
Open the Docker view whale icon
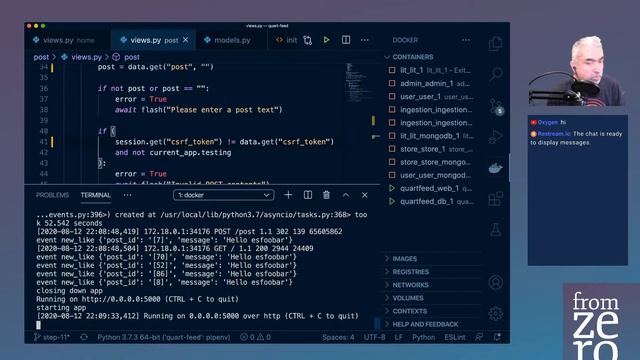(496, 168)
